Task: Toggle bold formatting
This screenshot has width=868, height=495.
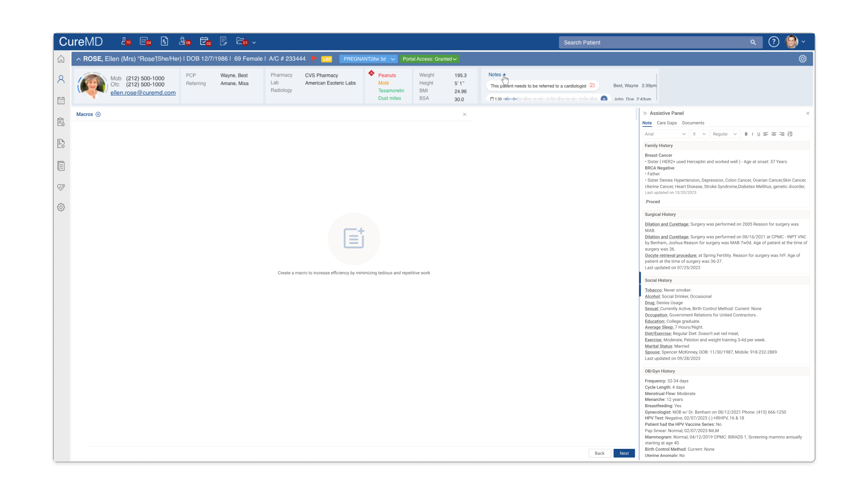Action: click(746, 134)
